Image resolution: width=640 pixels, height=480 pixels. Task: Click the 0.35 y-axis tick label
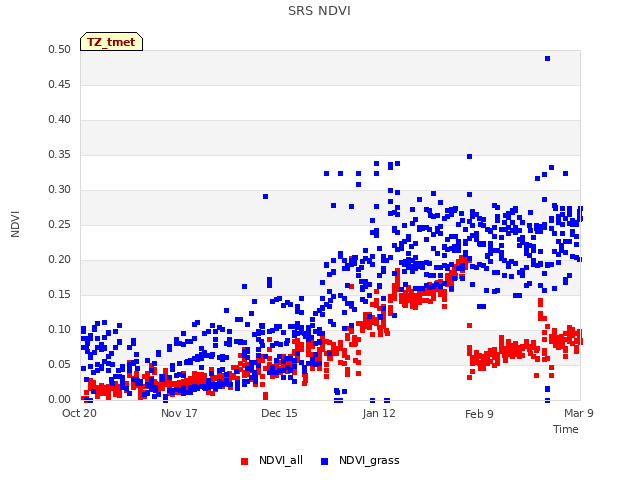point(59,155)
